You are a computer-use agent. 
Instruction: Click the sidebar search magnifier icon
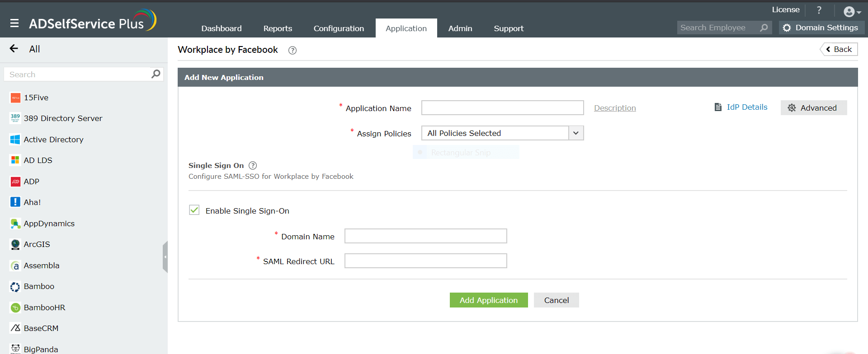tap(156, 74)
